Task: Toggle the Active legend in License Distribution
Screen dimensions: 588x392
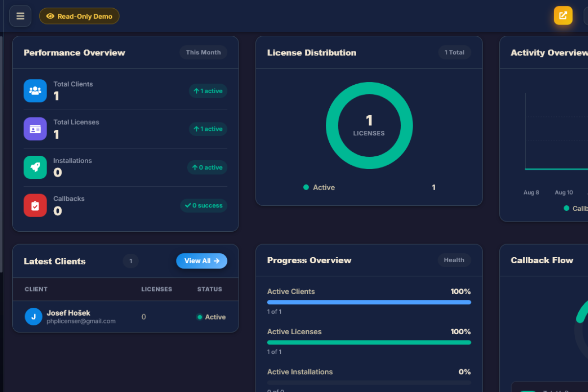Action: [319, 187]
